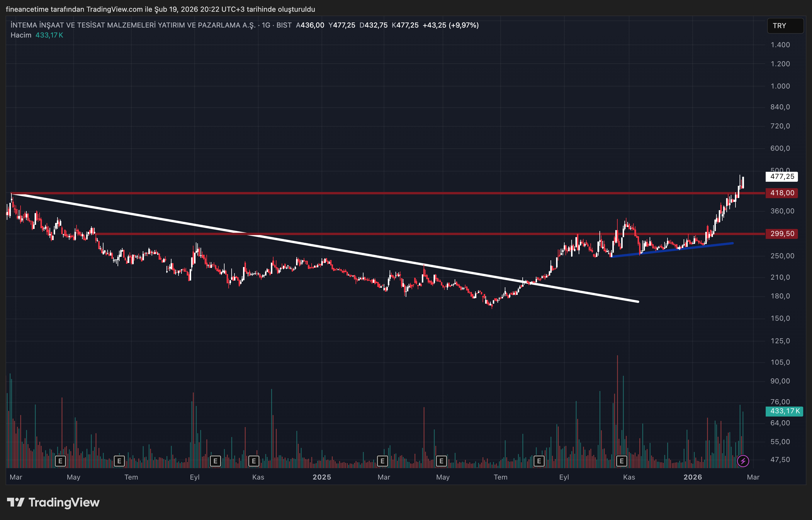Click the purple lightning bolt icon
Screen dimensions: 812x520
click(x=743, y=461)
